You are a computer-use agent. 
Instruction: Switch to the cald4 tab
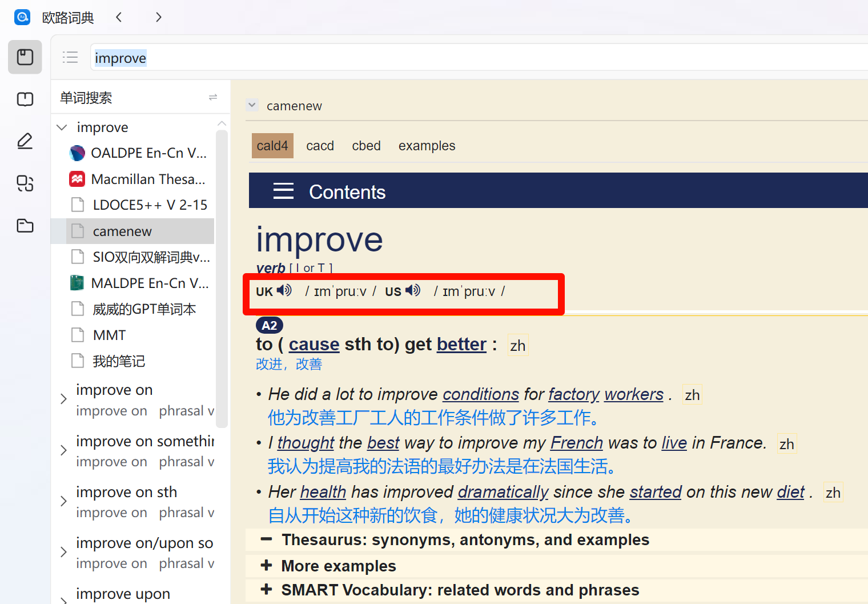click(x=272, y=146)
